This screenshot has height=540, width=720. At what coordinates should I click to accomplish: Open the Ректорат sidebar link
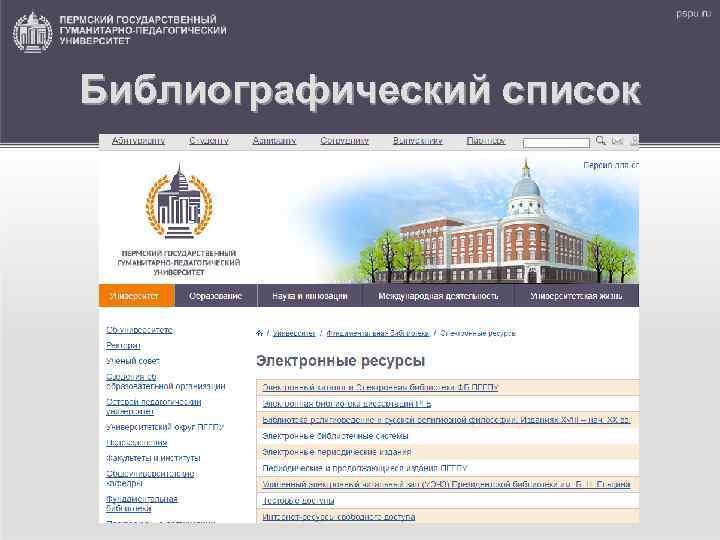123,345
